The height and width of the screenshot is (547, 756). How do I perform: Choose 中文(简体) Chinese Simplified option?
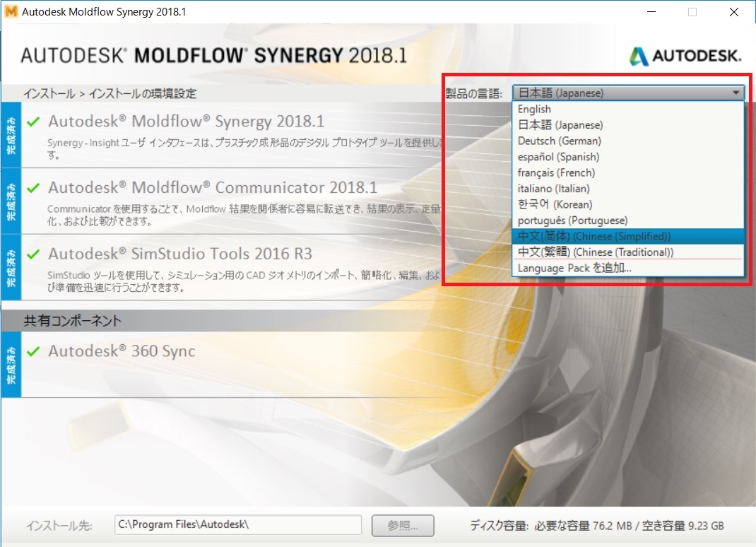coord(628,236)
